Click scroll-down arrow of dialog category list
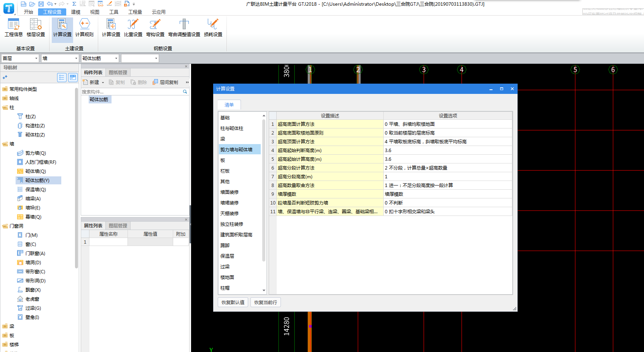This screenshot has width=644, height=352. tap(264, 290)
